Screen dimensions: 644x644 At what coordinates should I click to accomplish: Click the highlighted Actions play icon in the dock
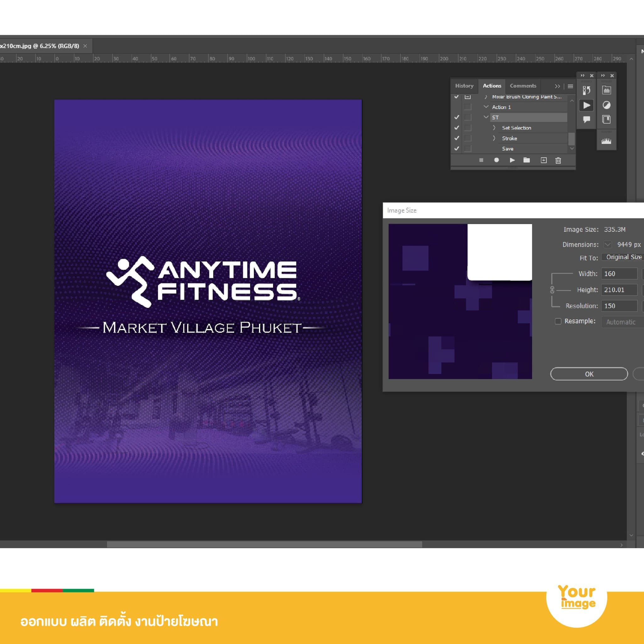click(587, 105)
